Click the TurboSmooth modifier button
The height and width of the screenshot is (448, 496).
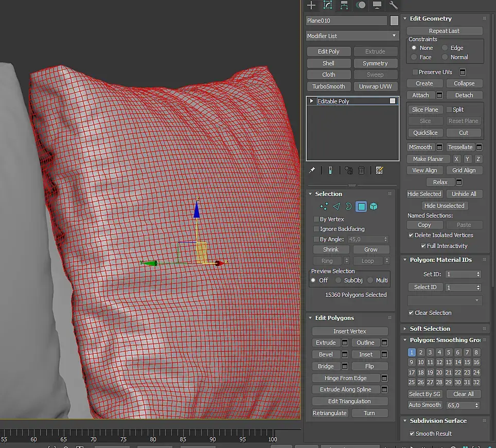pyautogui.click(x=329, y=86)
